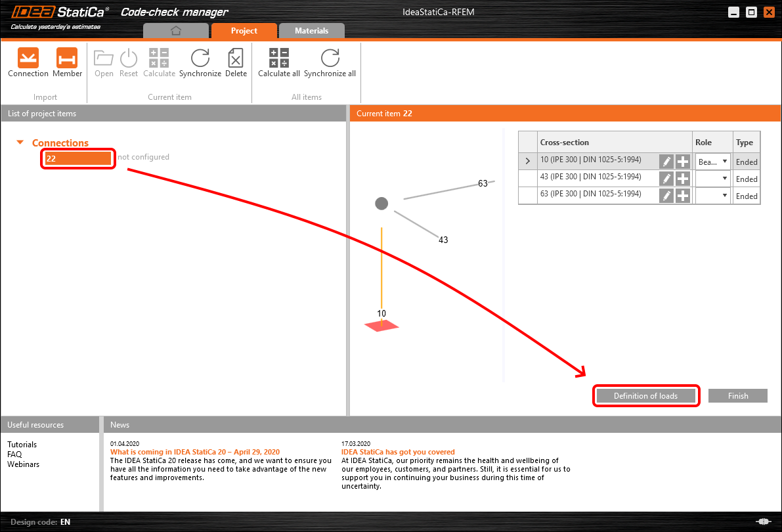Click the Definition of loads button
This screenshot has width=782, height=532.
point(646,396)
